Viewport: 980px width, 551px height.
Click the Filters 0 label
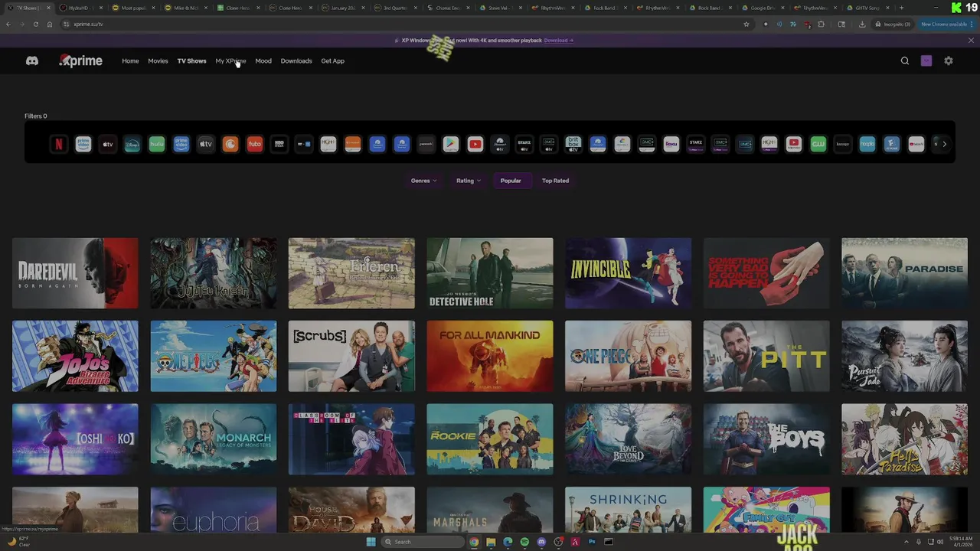[x=35, y=116]
